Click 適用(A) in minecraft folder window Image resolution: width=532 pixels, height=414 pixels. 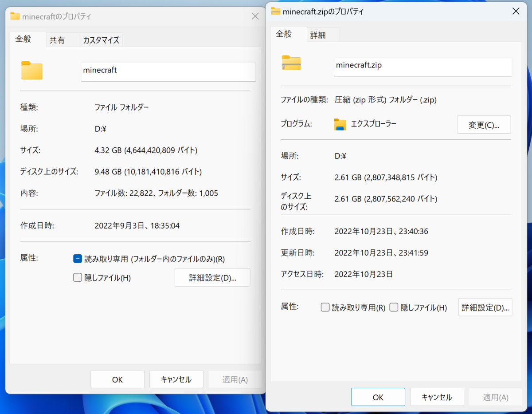tap(235, 379)
